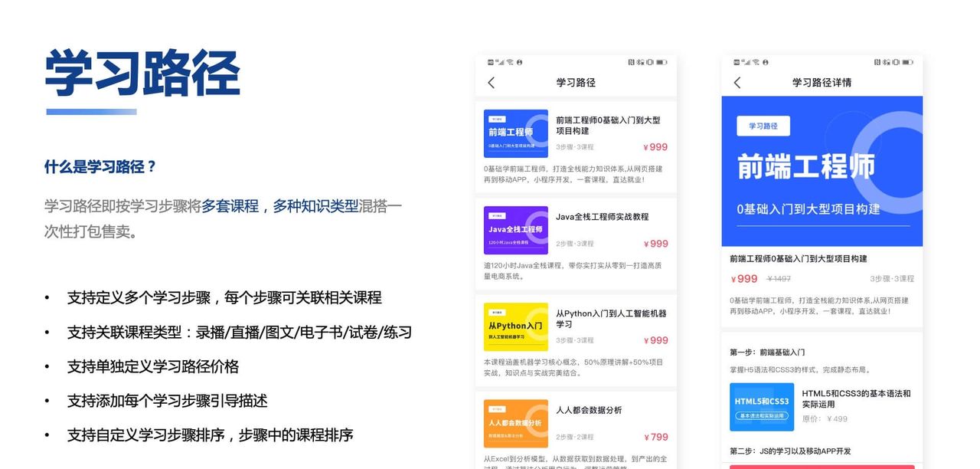Click the 学习路径 header title

[x=576, y=83]
